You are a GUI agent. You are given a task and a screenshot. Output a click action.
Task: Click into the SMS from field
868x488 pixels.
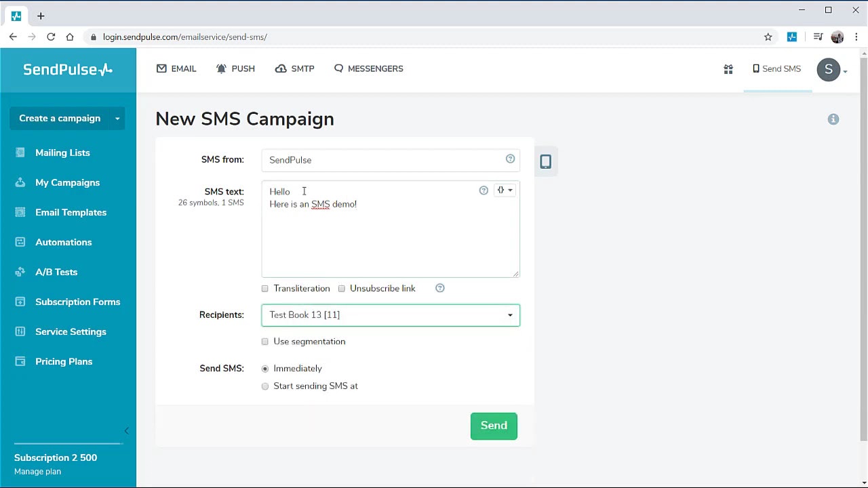coord(383,160)
